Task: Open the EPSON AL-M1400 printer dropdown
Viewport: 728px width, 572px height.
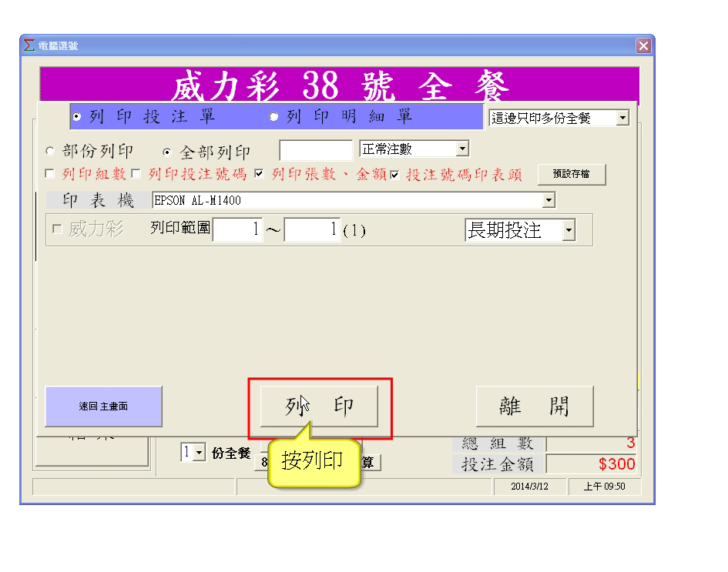Action: tap(549, 201)
